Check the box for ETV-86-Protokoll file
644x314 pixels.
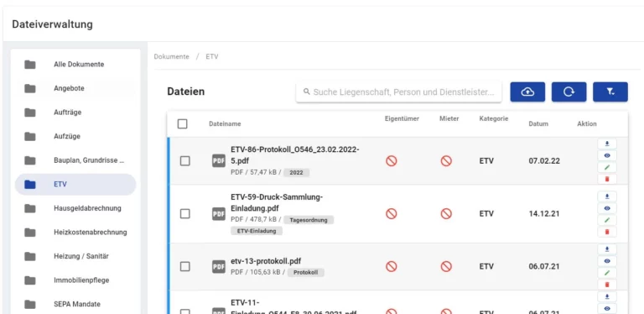pos(185,160)
